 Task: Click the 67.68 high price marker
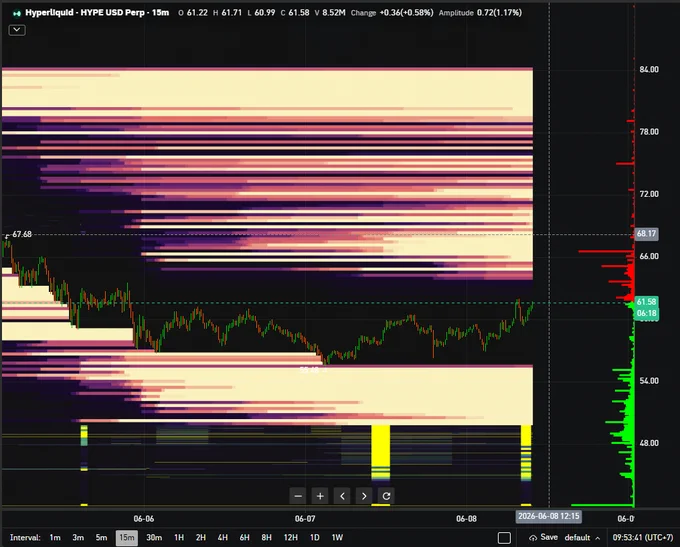[22, 234]
